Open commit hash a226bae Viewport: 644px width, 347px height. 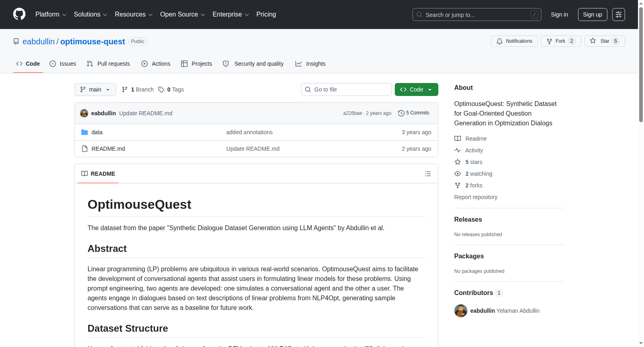click(353, 113)
